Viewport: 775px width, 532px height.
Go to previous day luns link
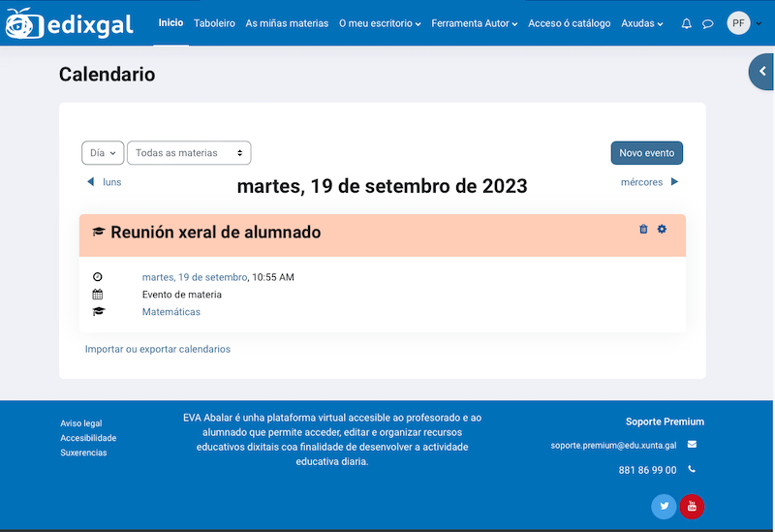(111, 182)
